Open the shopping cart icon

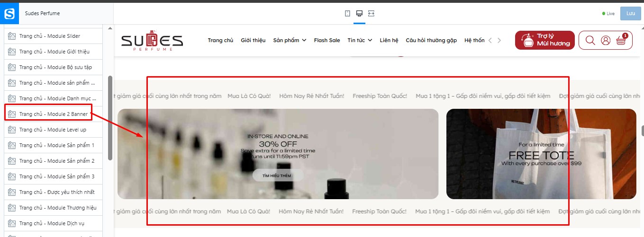tap(621, 40)
